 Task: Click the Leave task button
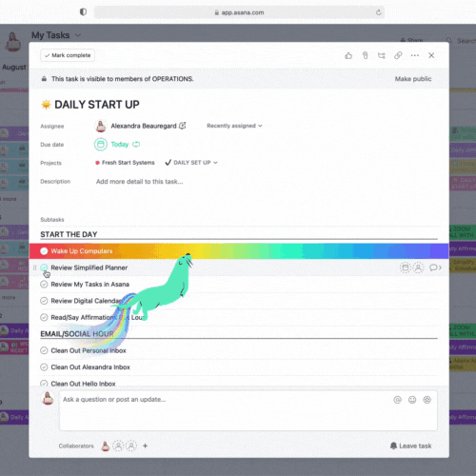tap(410, 446)
